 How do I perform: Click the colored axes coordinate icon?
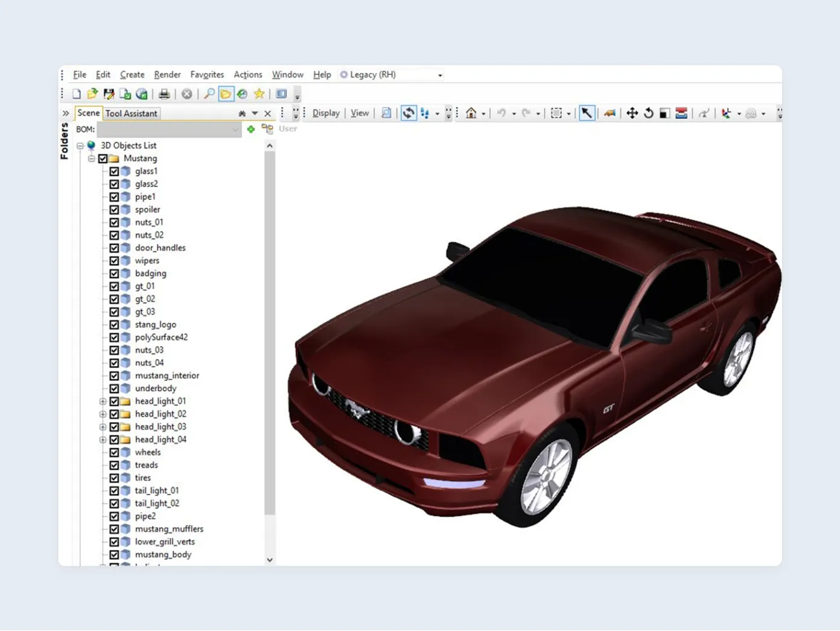click(x=726, y=113)
